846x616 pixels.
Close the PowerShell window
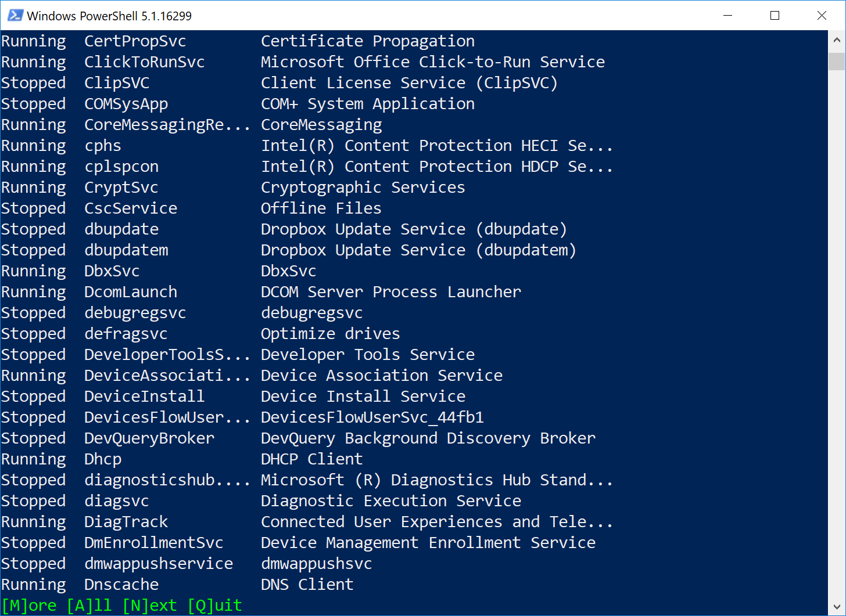[822, 16]
